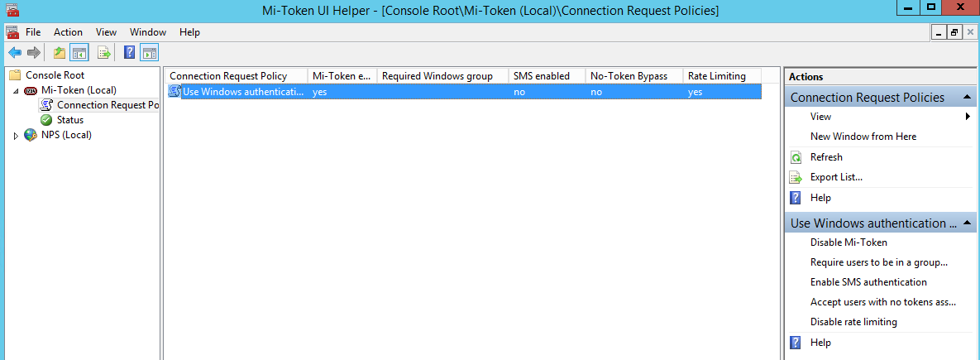The height and width of the screenshot is (360, 980).
Task: Expand the NPS (Local) tree node
Action: tap(17, 135)
